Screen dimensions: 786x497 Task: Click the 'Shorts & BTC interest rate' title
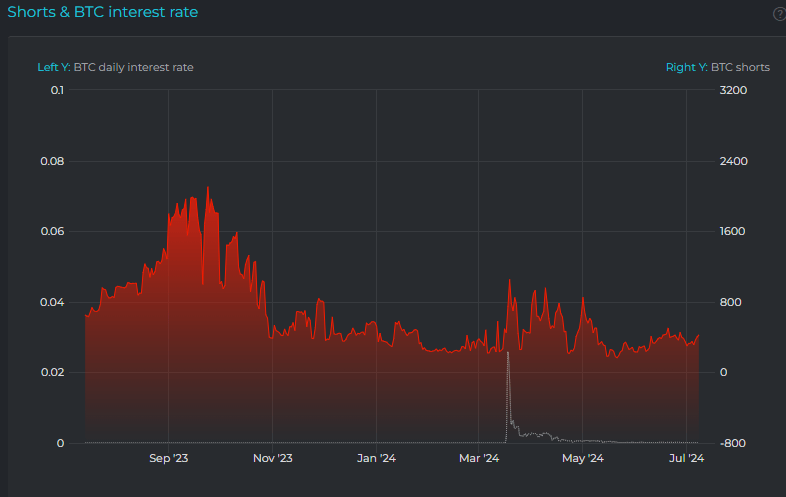pyautogui.click(x=102, y=12)
